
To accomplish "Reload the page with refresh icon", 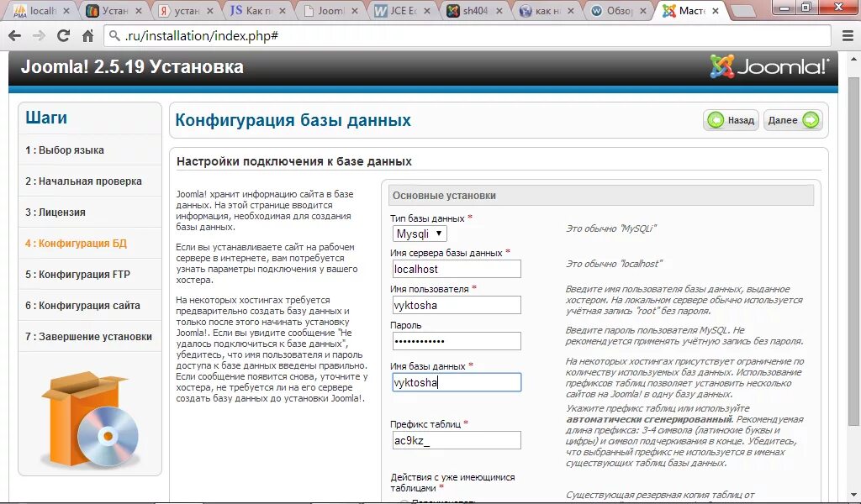I will pos(63,35).
